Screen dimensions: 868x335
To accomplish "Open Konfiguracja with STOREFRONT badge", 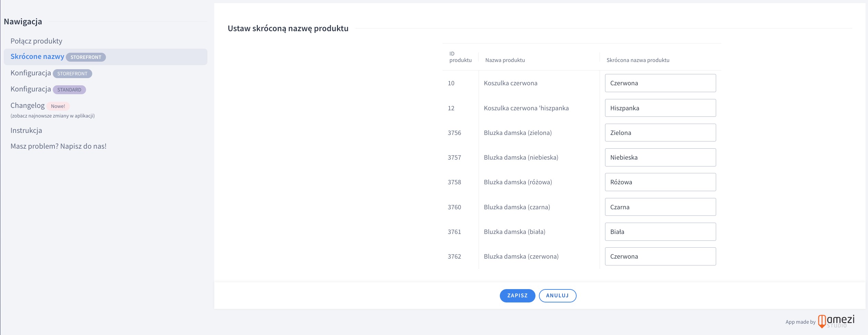I will 31,73.
